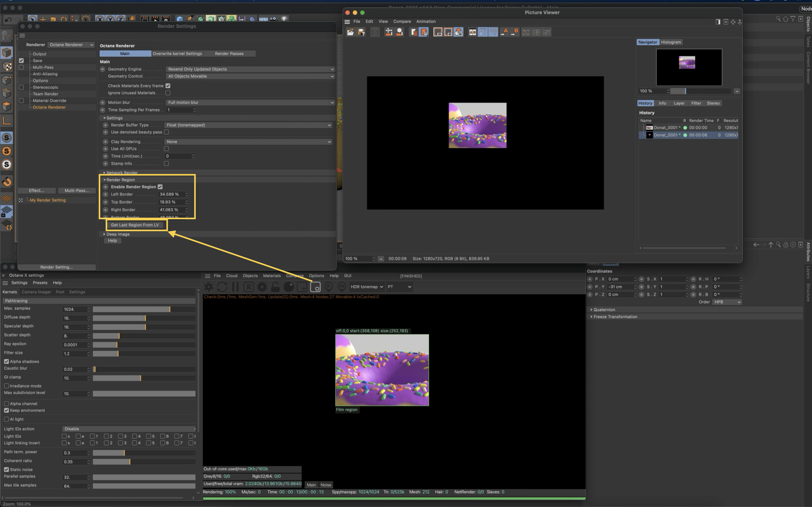
Task: Toggle Check Materials Every frame checkbox
Action: (x=168, y=86)
